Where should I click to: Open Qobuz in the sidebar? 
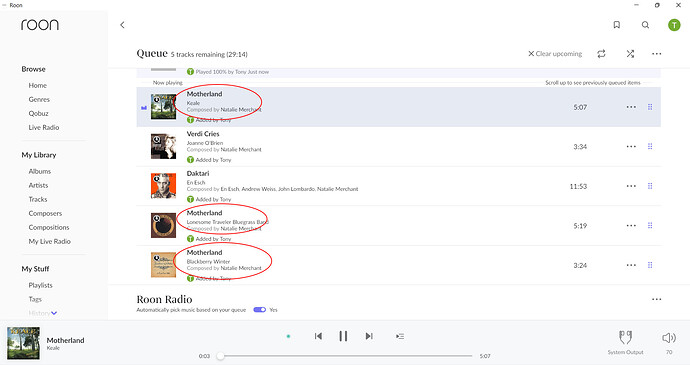[38, 113]
